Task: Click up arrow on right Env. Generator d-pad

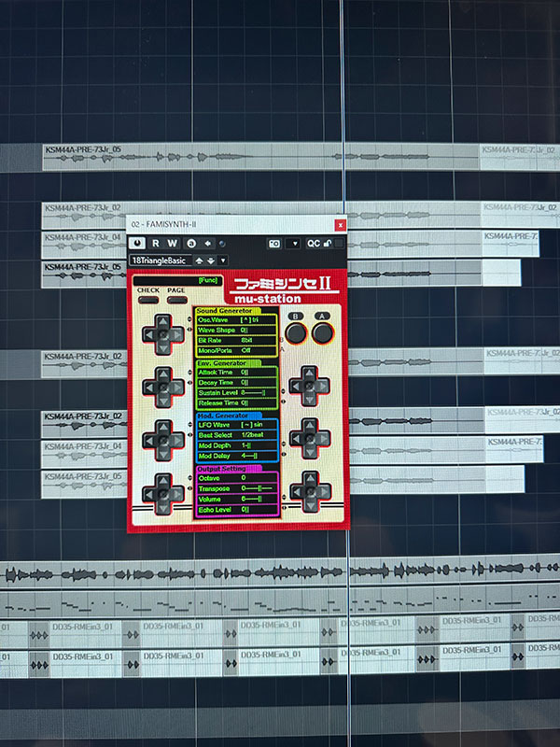Action: [x=310, y=372]
